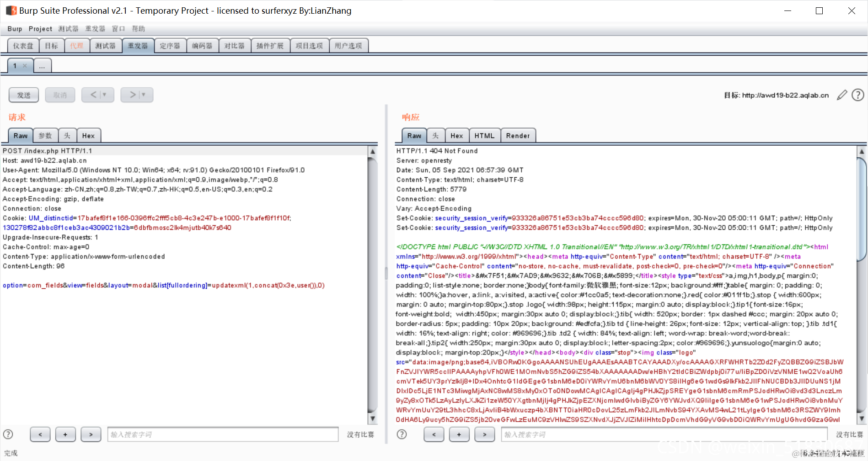
Task: Select the response Raw tab
Action: coord(414,136)
